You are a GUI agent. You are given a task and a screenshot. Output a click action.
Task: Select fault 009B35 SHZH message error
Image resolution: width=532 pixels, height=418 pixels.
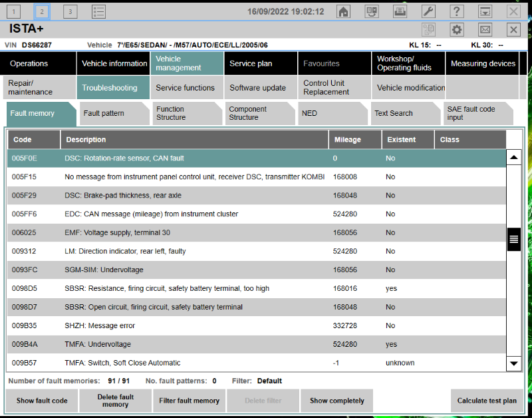(257, 325)
